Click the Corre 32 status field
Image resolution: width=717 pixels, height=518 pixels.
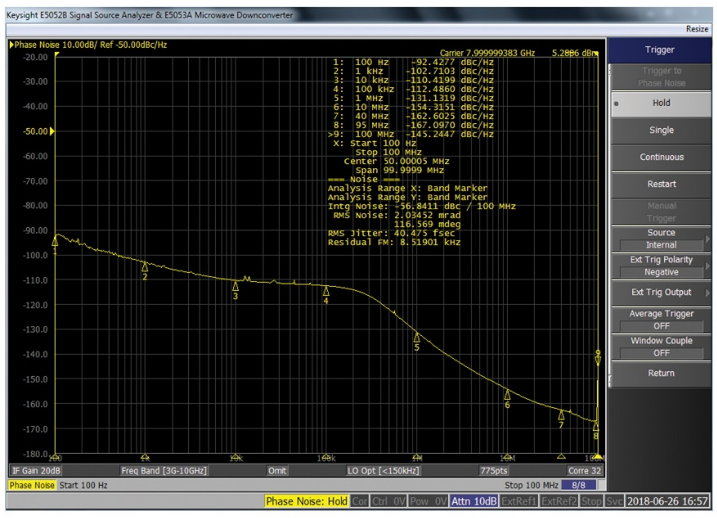click(x=584, y=470)
